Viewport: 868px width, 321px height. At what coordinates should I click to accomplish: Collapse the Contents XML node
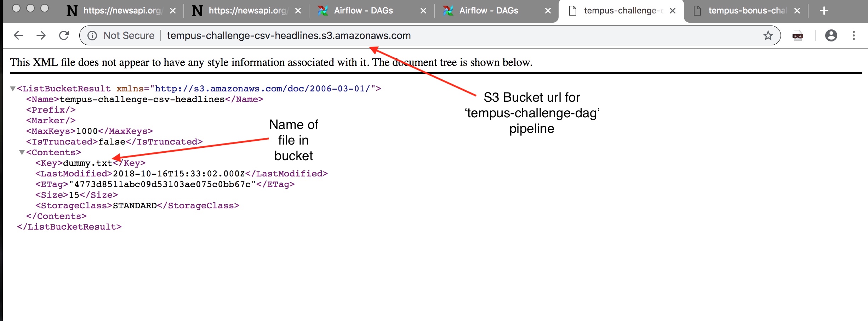(x=22, y=152)
